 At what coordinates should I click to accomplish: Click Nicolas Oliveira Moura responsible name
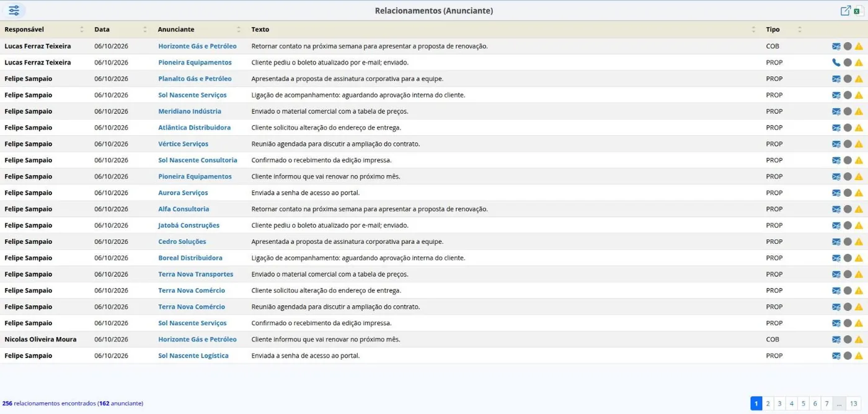(x=40, y=340)
